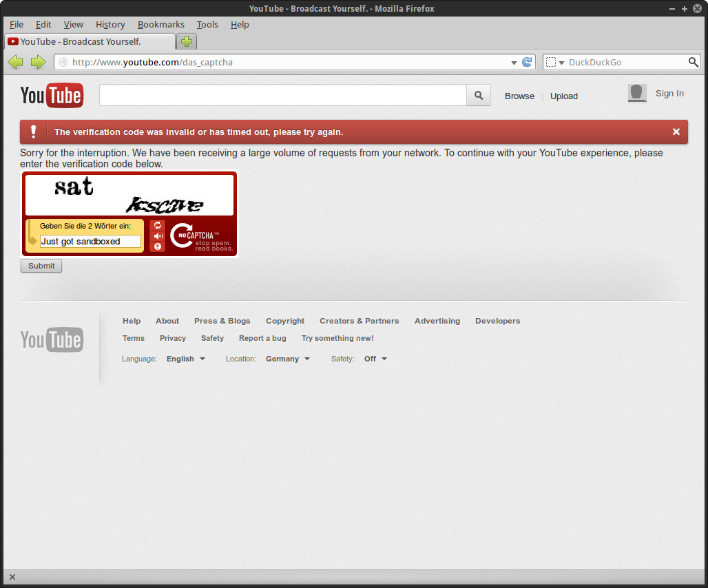
Task: Open the Tools menu
Action: pyautogui.click(x=207, y=24)
